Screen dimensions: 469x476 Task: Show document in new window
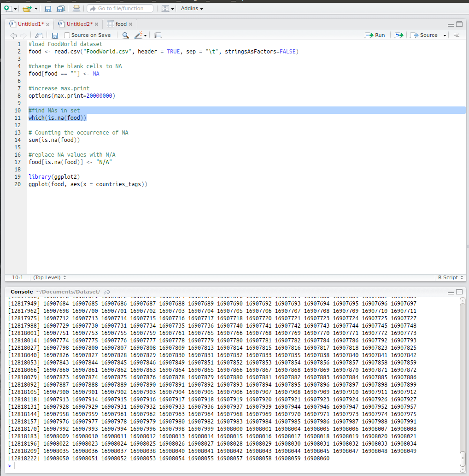point(39,35)
